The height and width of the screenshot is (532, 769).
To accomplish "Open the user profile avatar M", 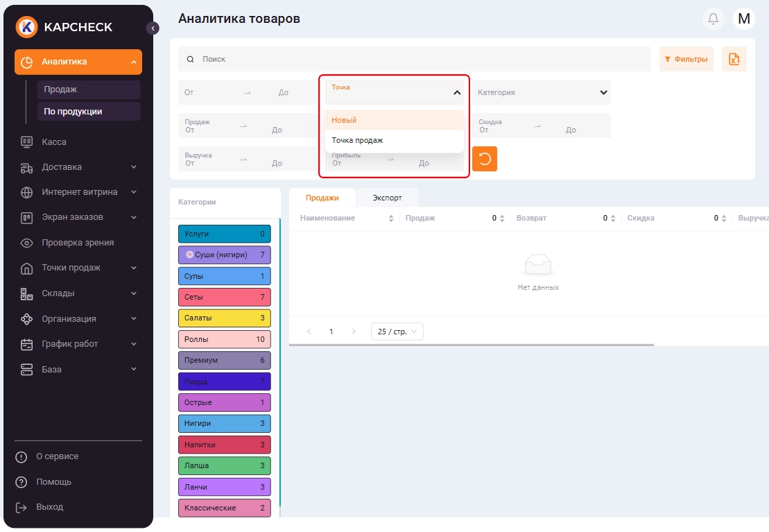I will click(743, 19).
